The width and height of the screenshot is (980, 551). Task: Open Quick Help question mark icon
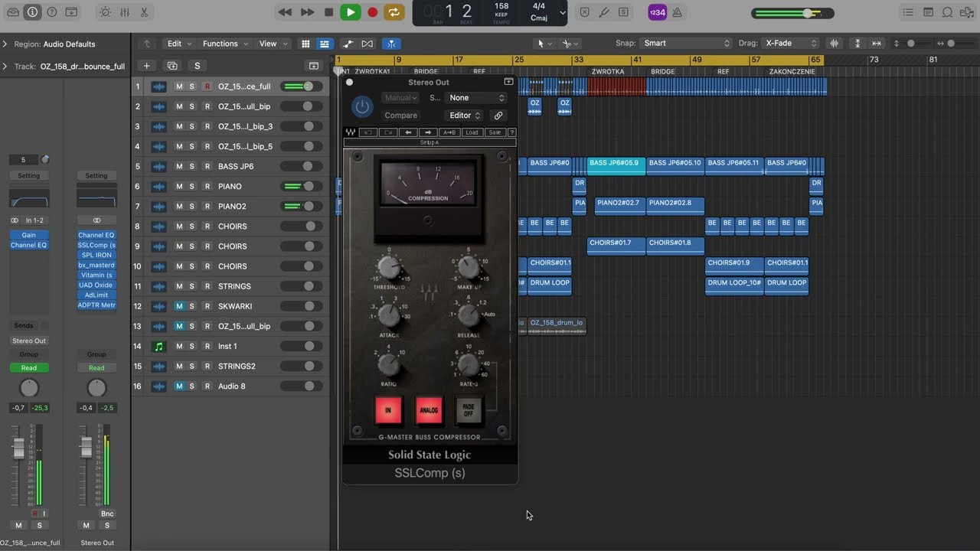click(x=51, y=12)
